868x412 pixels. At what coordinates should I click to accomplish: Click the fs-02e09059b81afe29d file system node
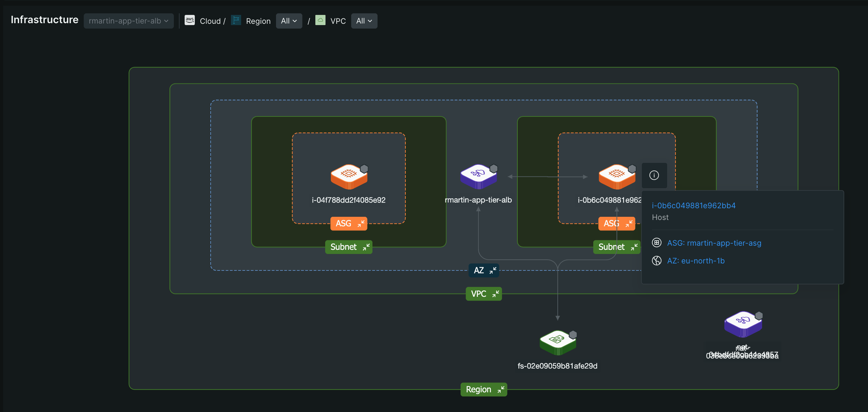tap(557, 341)
